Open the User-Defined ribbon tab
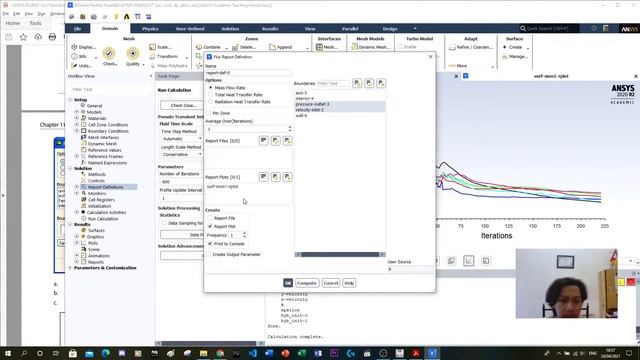The height and width of the screenshot is (360, 640). click(x=190, y=29)
